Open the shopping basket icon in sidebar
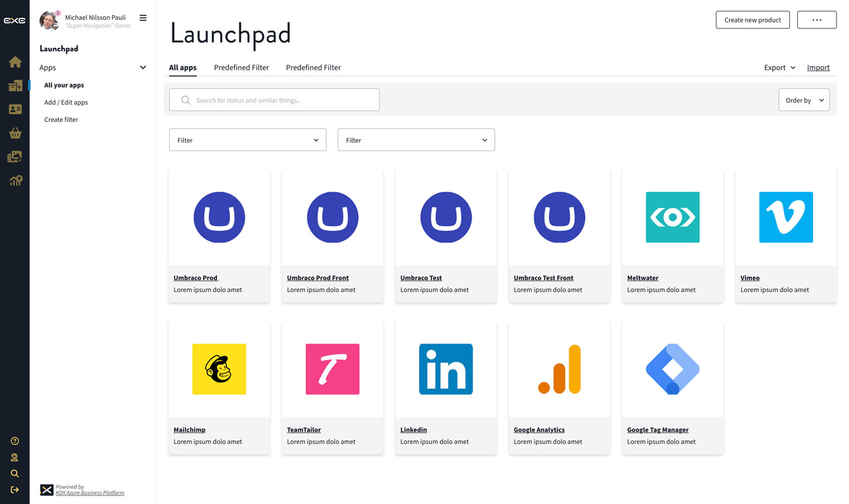The image size is (849, 504). [x=15, y=133]
